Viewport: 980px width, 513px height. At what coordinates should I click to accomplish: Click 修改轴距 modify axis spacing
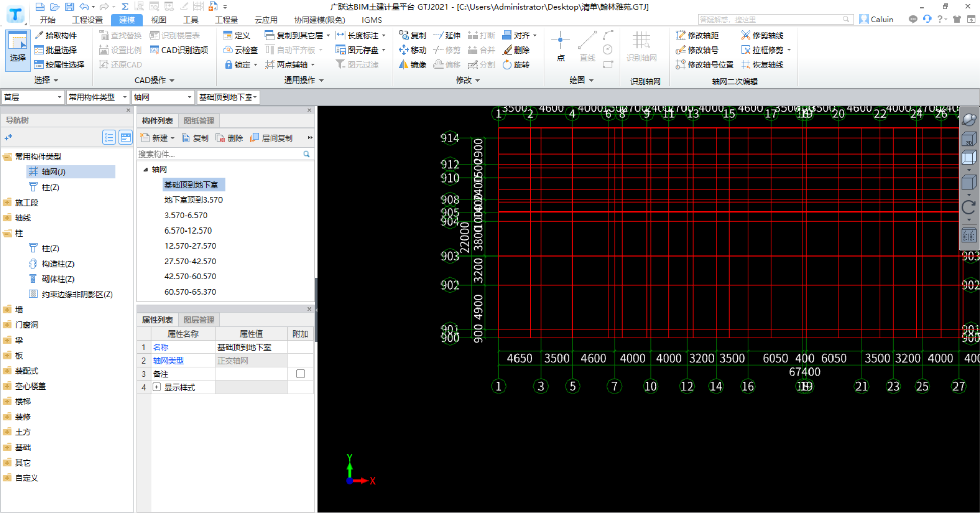697,35
